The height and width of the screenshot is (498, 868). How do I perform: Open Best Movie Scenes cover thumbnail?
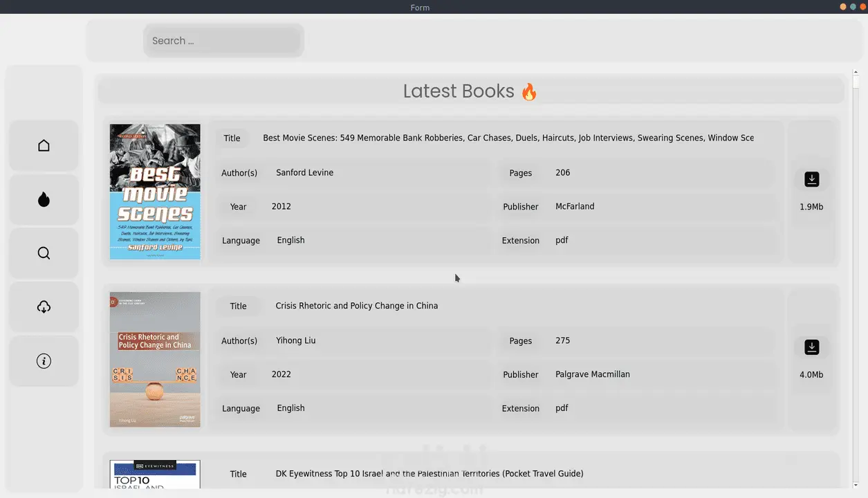155,192
